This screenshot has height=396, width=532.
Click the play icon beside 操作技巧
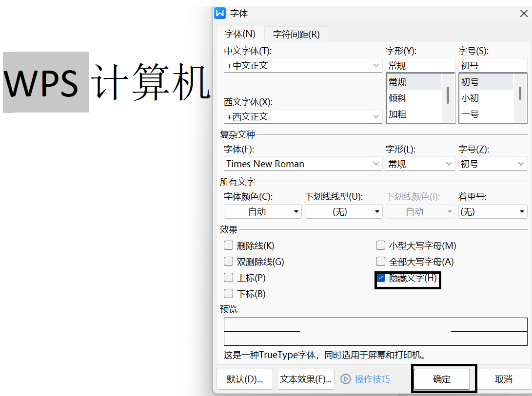[345, 379]
